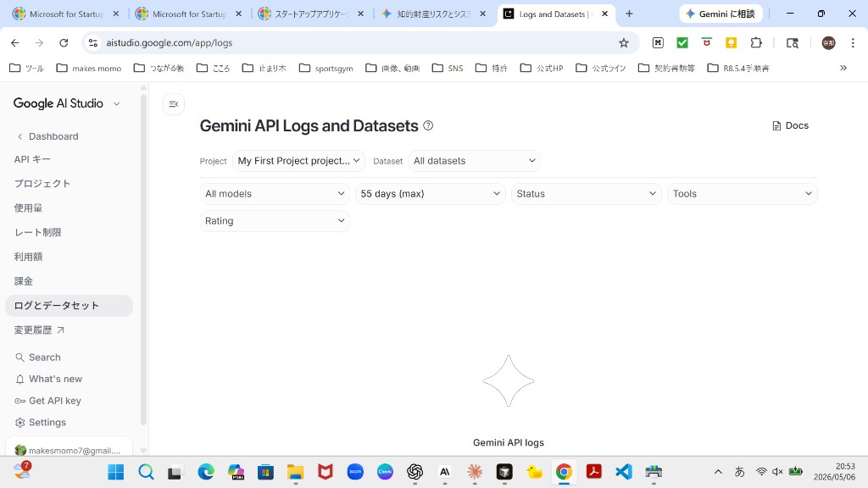Open What's new bell item
Screen dimensions: 868x488
[48, 379]
